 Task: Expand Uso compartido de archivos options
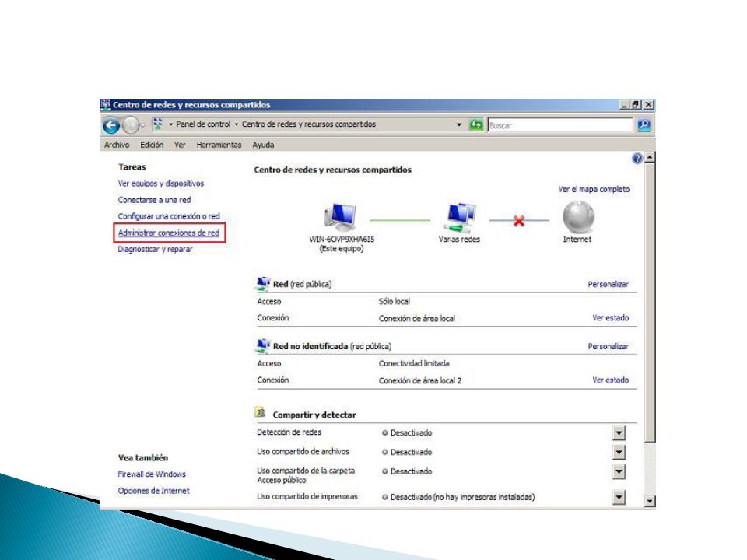click(619, 452)
